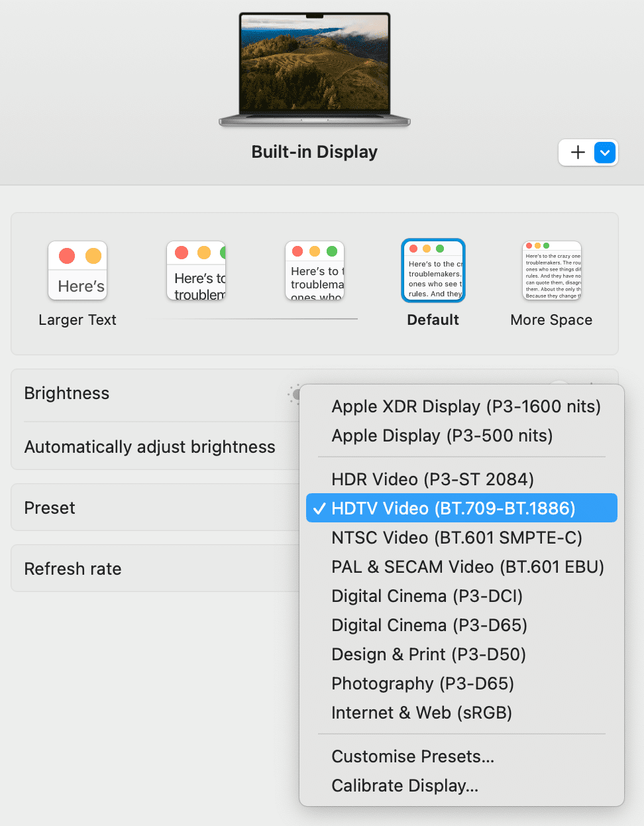The width and height of the screenshot is (644, 826).
Task: Open Calibrate Display…
Action: (x=406, y=786)
